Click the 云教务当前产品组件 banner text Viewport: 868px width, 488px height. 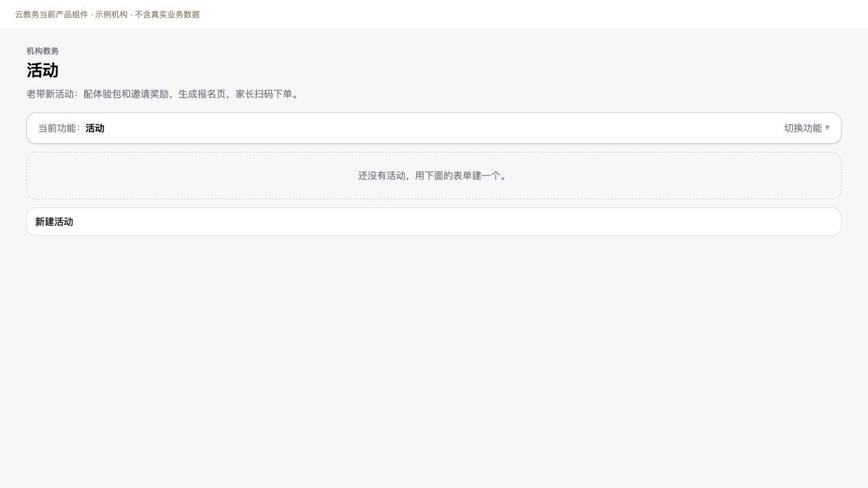pyautogui.click(x=107, y=14)
